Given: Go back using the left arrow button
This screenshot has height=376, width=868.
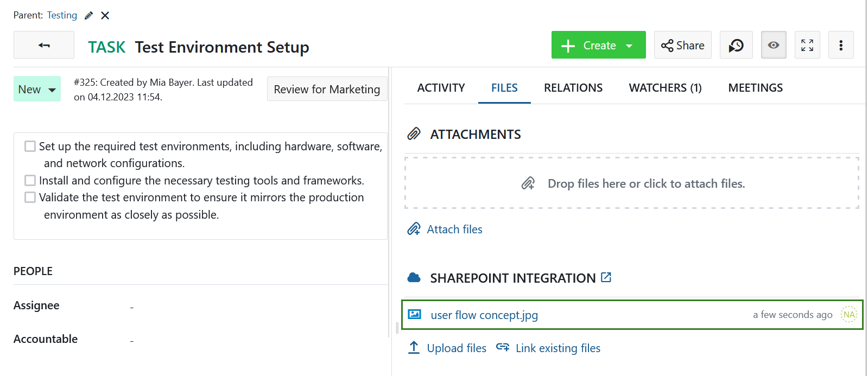Looking at the screenshot, I should (44, 45).
